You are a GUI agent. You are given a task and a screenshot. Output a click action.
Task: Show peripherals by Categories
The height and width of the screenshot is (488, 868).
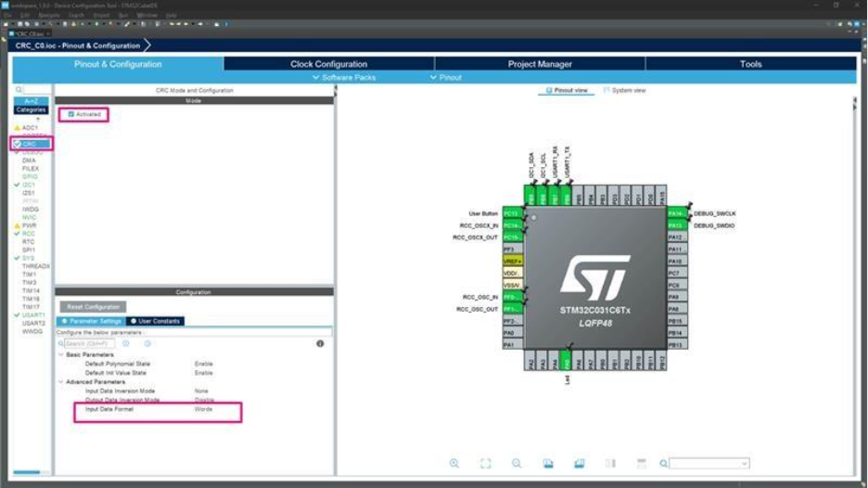coord(31,109)
